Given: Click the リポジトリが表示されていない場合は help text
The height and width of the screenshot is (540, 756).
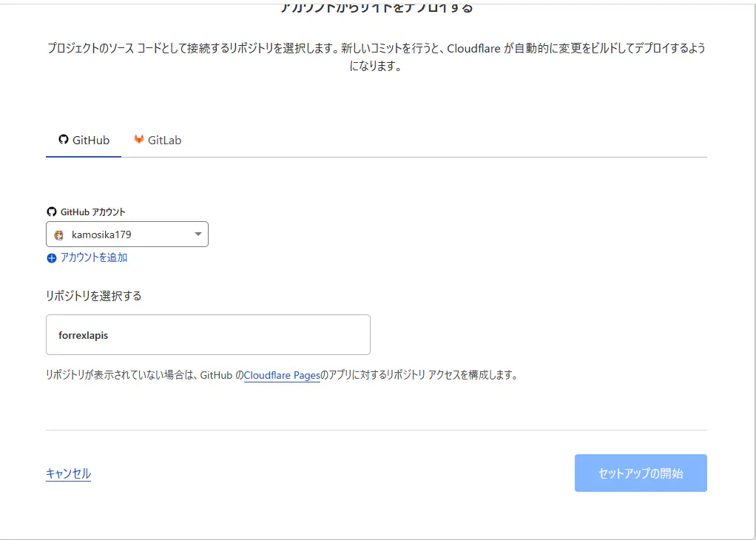Looking at the screenshot, I should click(141, 375).
